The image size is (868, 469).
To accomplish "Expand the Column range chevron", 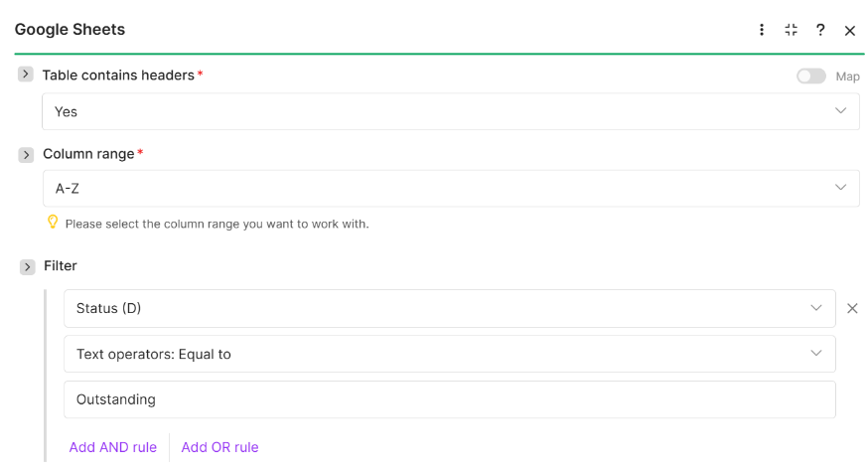I will [26, 154].
